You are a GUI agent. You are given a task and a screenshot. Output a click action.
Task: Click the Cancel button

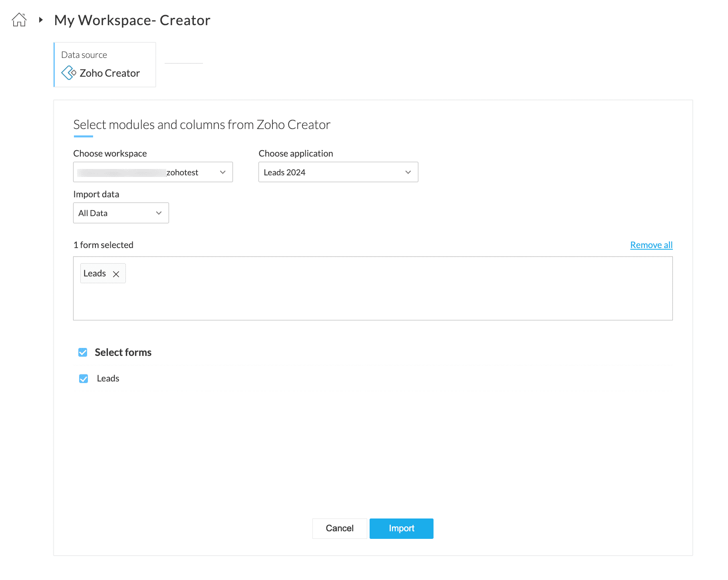tap(340, 528)
